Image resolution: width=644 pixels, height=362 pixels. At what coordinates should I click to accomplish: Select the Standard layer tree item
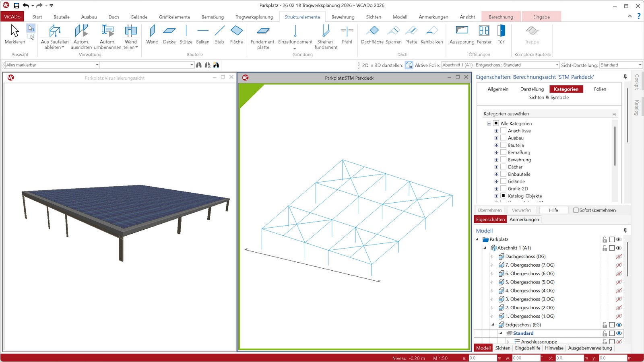[523, 333]
